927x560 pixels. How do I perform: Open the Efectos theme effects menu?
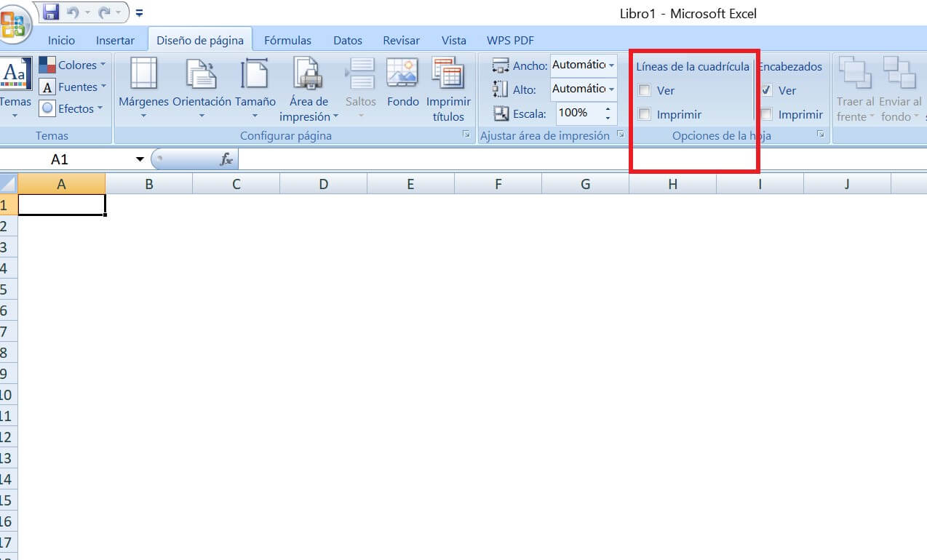[x=72, y=108]
